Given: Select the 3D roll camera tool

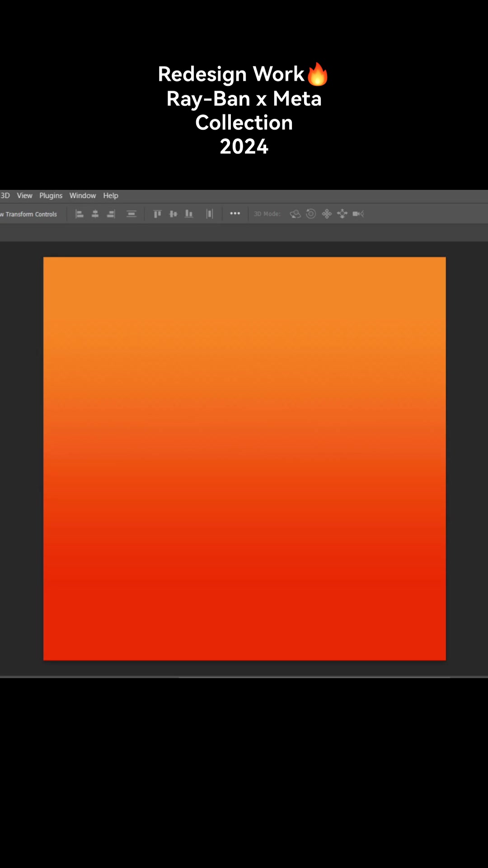Looking at the screenshot, I should pos(311,214).
